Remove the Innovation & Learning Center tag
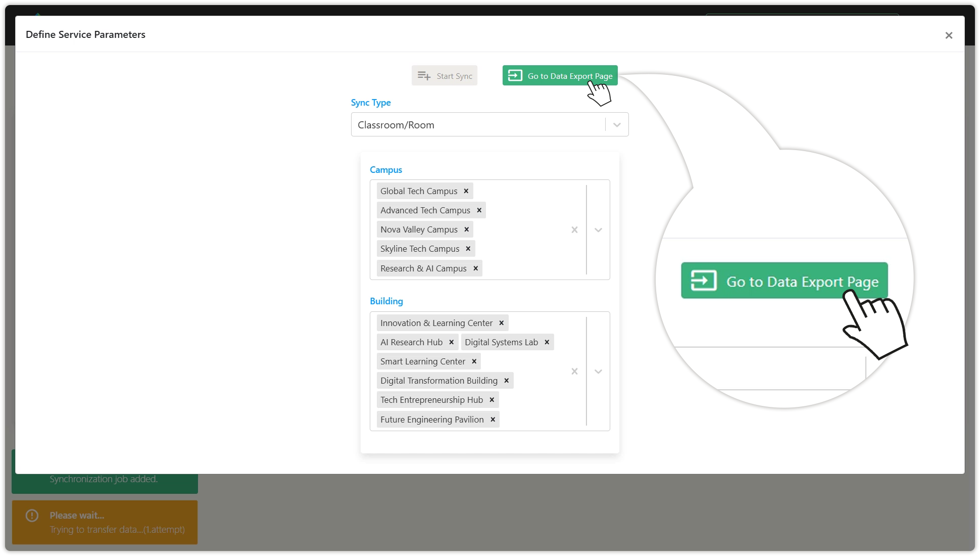Viewport: 980px width, 556px height. click(x=501, y=323)
